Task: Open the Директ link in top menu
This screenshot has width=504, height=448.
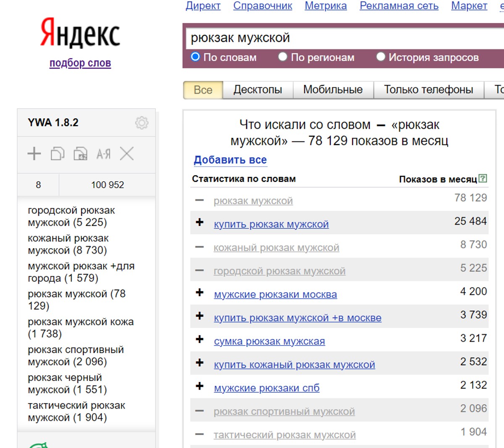Action: (x=203, y=6)
